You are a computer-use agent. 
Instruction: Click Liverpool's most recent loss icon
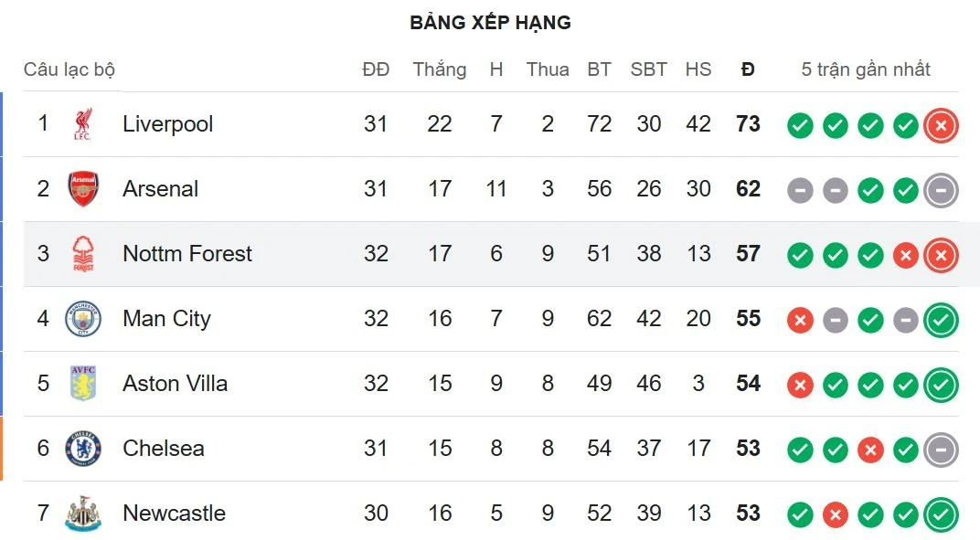941,125
